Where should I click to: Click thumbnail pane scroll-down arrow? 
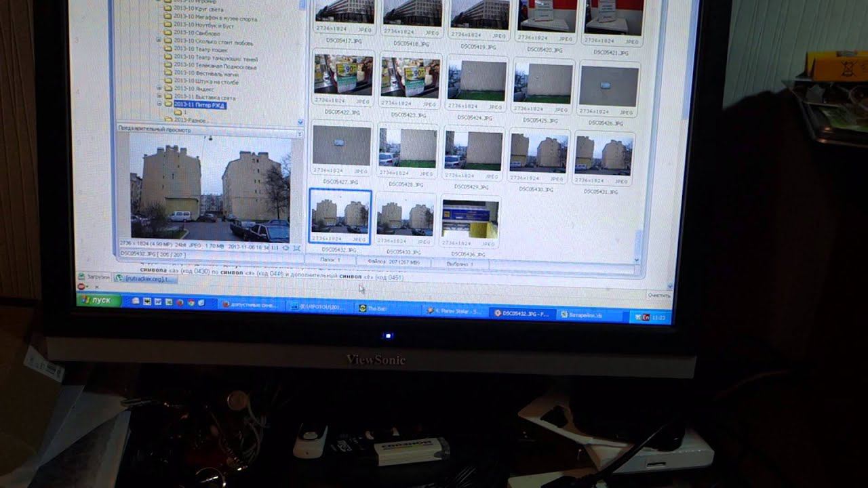(x=636, y=260)
